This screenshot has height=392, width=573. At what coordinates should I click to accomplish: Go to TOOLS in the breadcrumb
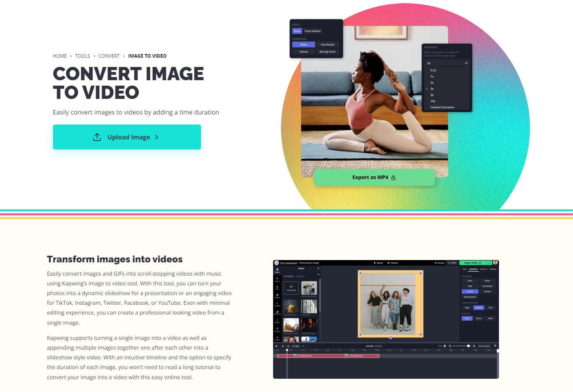pos(83,56)
